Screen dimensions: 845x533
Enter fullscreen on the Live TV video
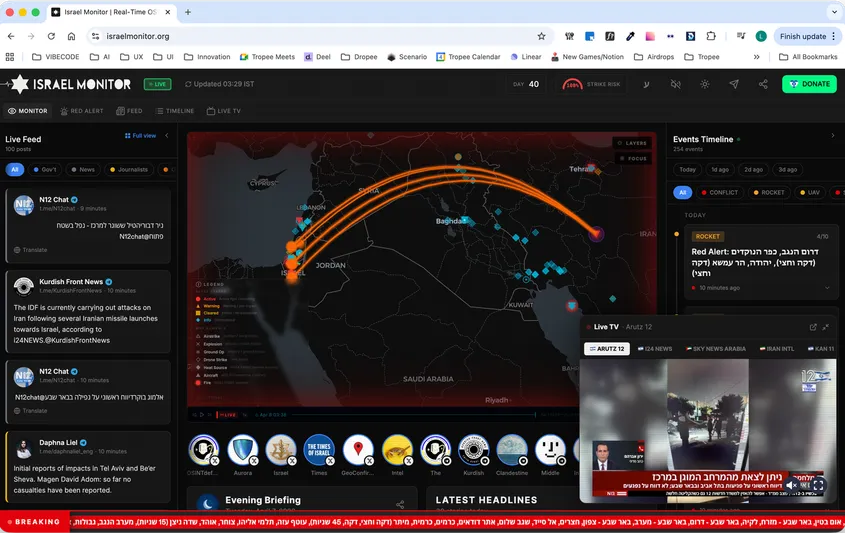pos(818,485)
